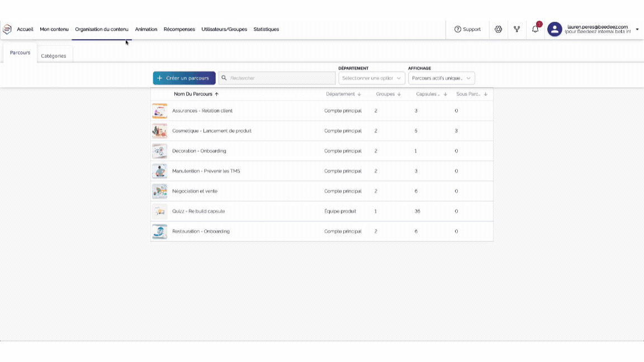
Task: Sort by Groupes column arrow
Action: point(399,94)
